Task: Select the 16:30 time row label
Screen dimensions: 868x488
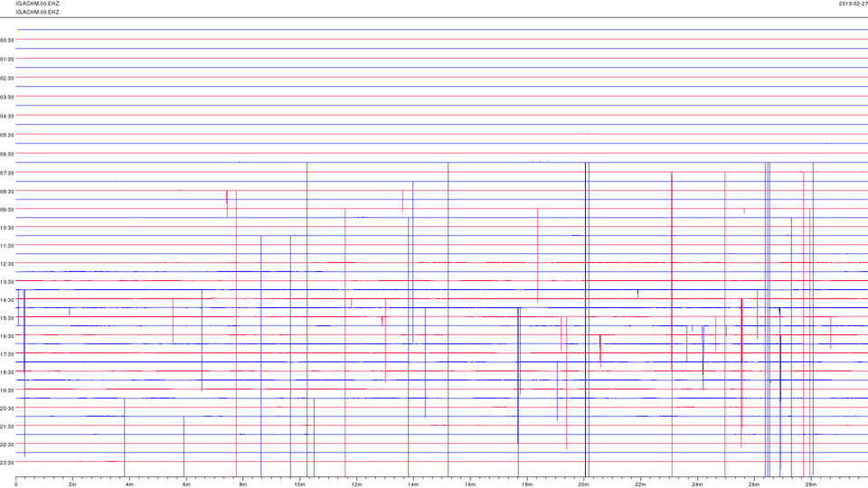Action: pos(7,336)
